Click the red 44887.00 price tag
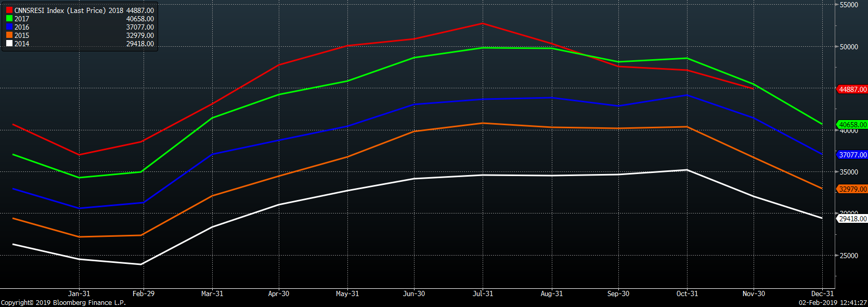Image resolution: width=868 pixels, height=307 pixels. coord(852,89)
